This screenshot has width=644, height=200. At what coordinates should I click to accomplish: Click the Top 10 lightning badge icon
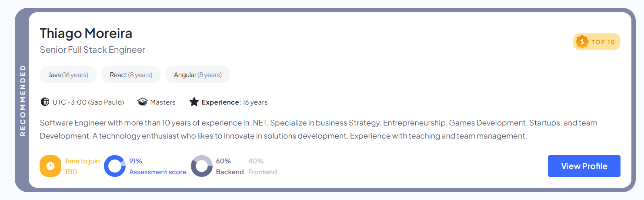point(582,42)
